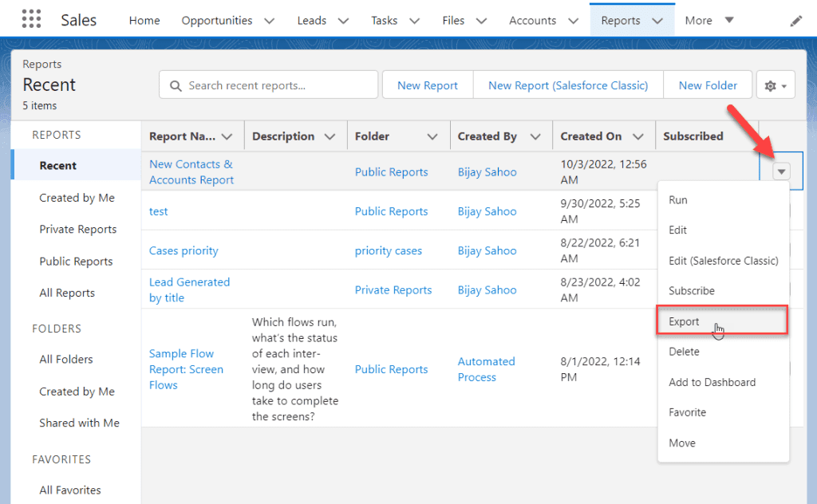The width and height of the screenshot is (817, 504).
Task: Select Export from the context menu
Action: (x=721, y=321)
